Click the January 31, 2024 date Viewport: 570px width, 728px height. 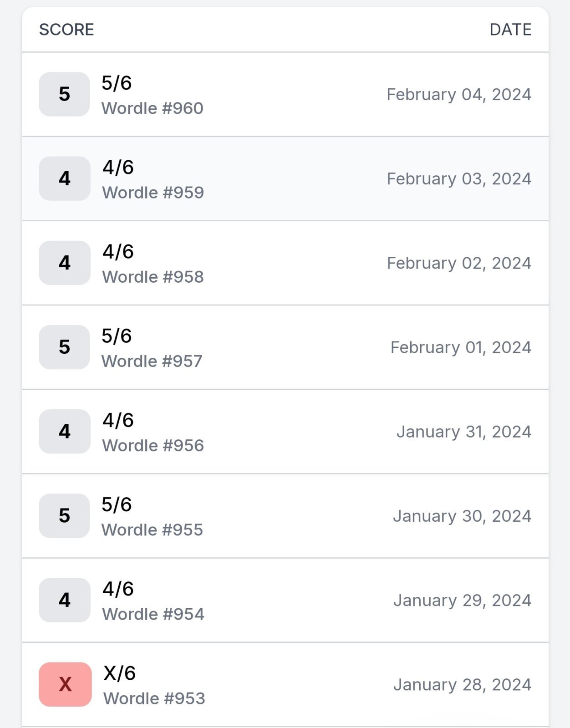(464, 432)
